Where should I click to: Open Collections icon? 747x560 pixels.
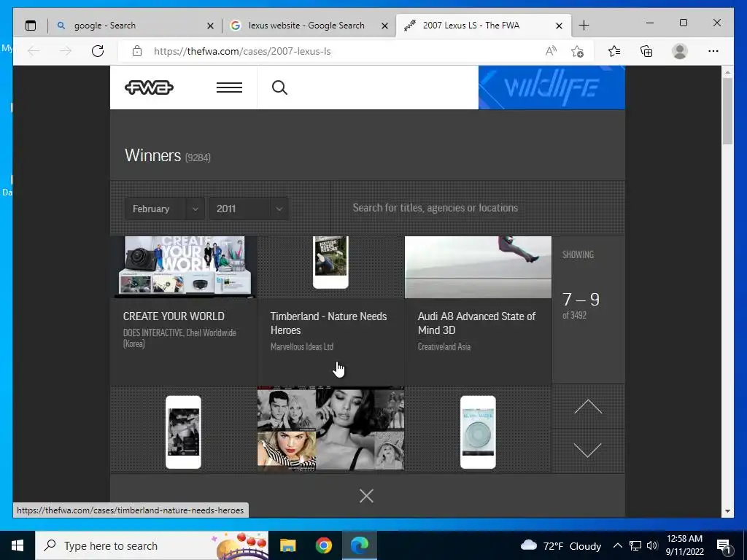click(646, 51)
